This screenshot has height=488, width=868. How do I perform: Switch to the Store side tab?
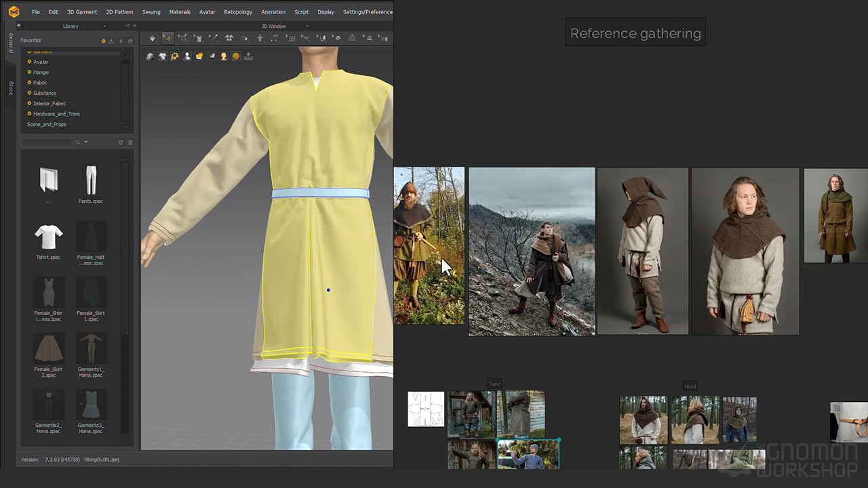coord(11,88)
